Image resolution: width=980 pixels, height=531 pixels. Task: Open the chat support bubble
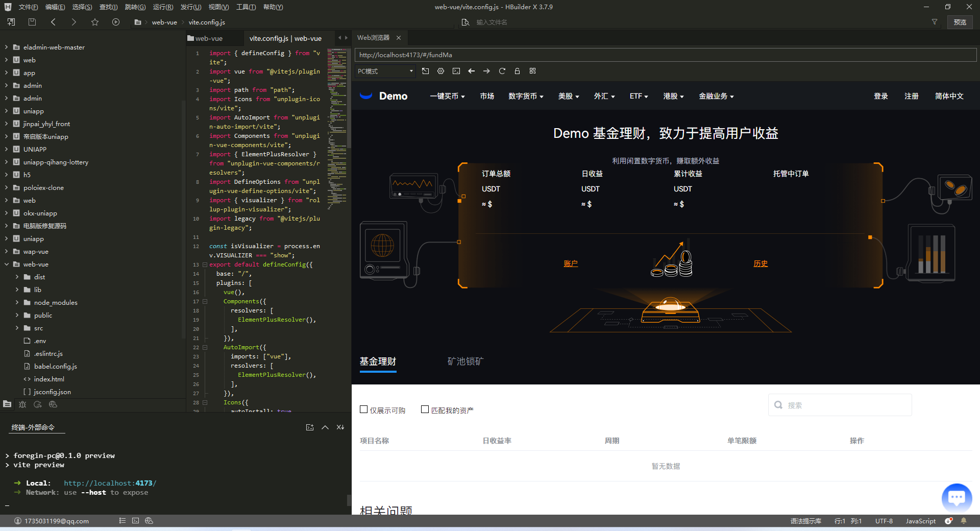(957, 497)
